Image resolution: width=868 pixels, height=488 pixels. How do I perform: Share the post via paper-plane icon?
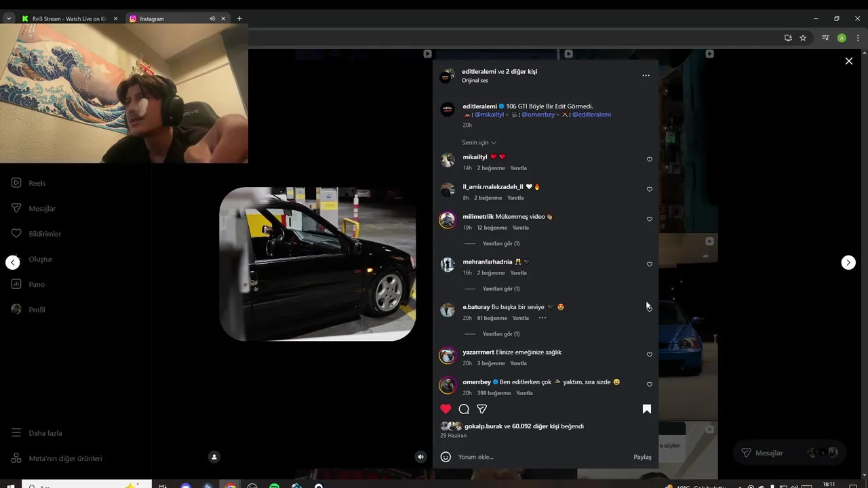click(x=482, y=409)
